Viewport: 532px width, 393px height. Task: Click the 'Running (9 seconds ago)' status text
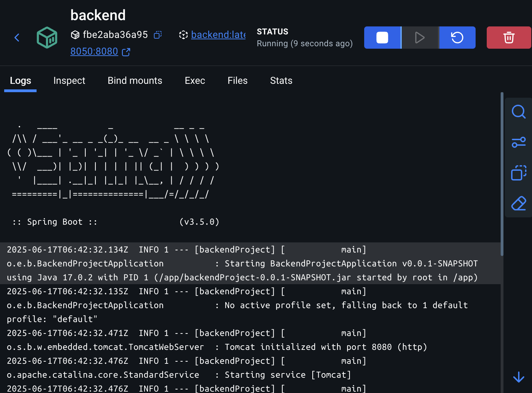pyautogui.click(x=305, y=43)
